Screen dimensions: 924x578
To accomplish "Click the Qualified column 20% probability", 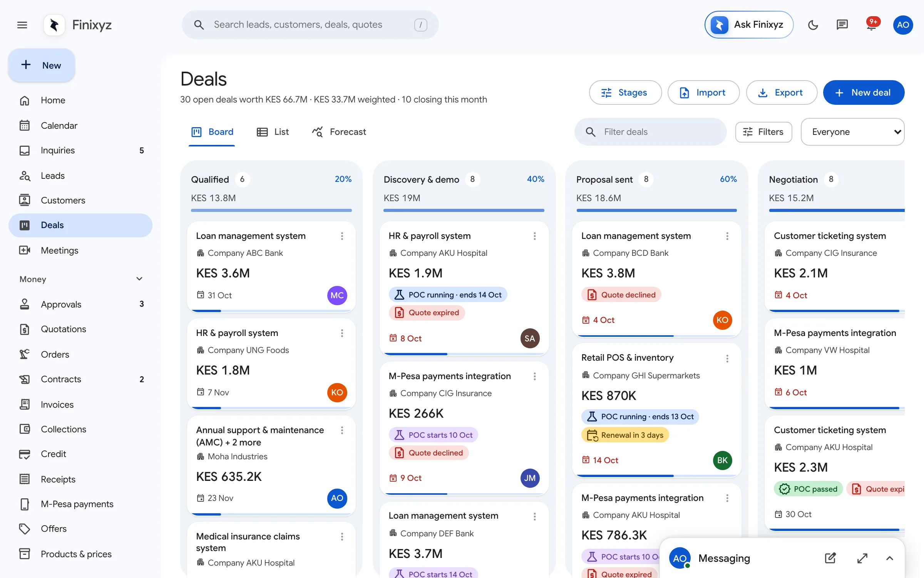I will 343,179.
